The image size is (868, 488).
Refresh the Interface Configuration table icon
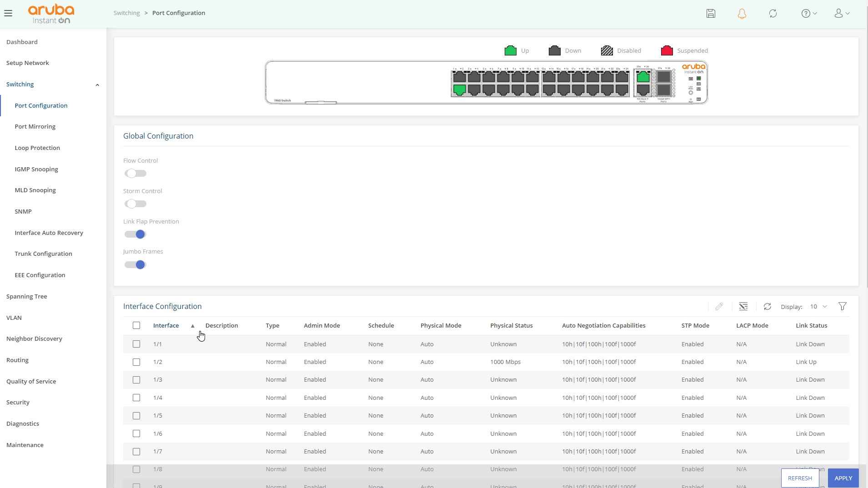767,307
